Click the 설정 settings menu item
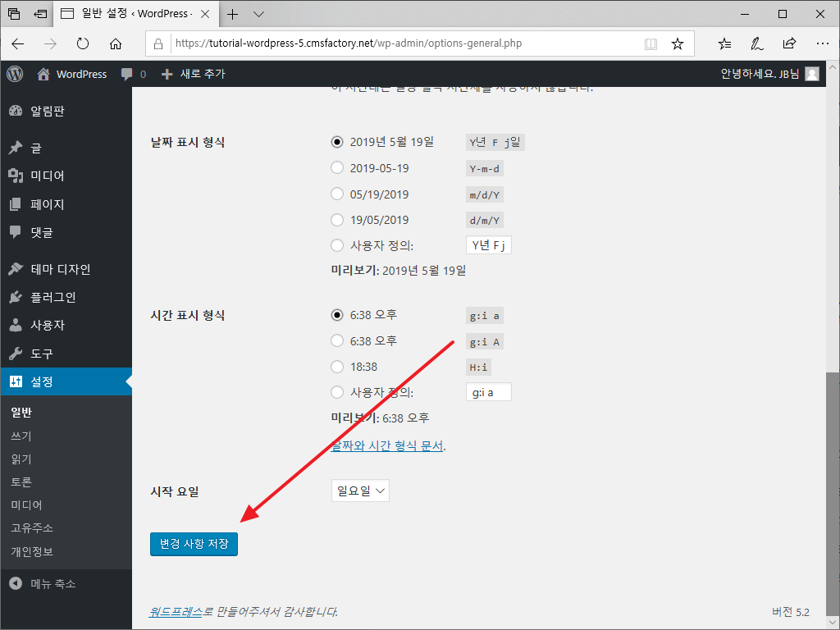Viewport: 840px width, 630px height. coord(66,381)
